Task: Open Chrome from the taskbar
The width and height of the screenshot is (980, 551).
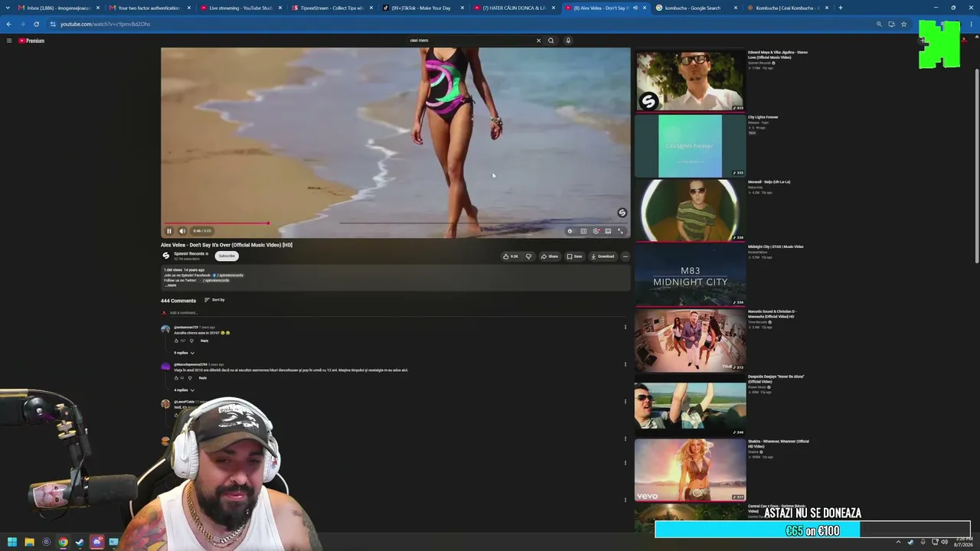Action: (63, 543)
